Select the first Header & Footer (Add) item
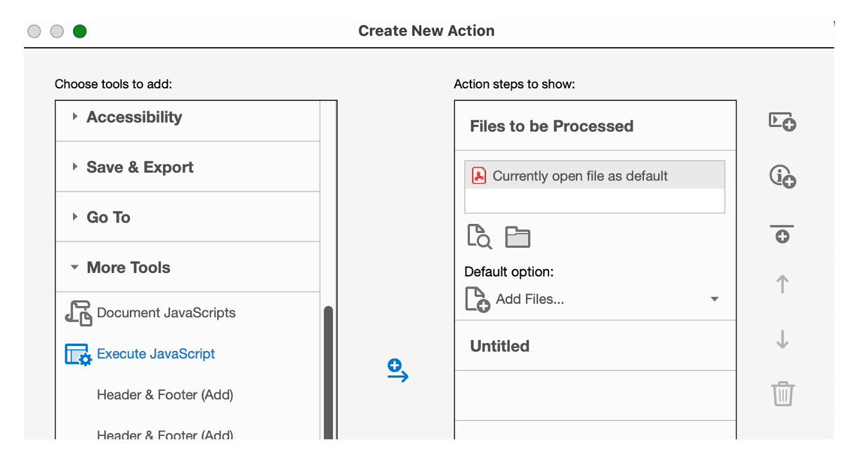This screenshot has width=868, height=473. coord(165,395)
